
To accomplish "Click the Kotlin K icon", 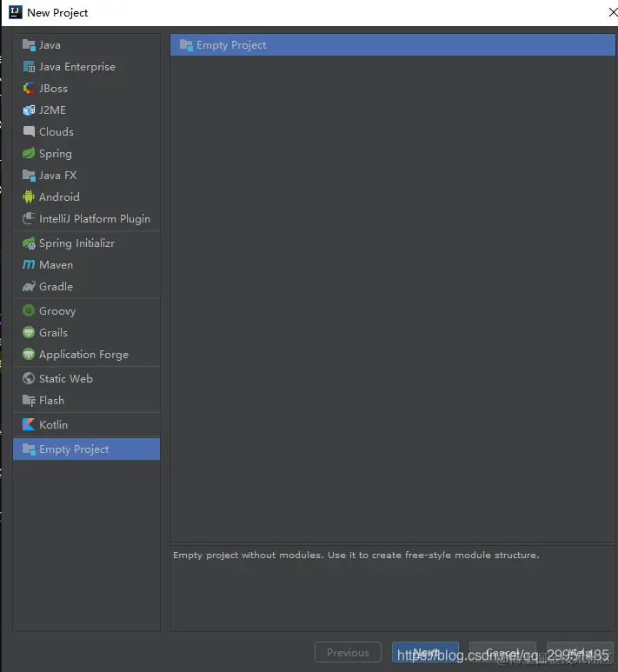I will 29,425.
